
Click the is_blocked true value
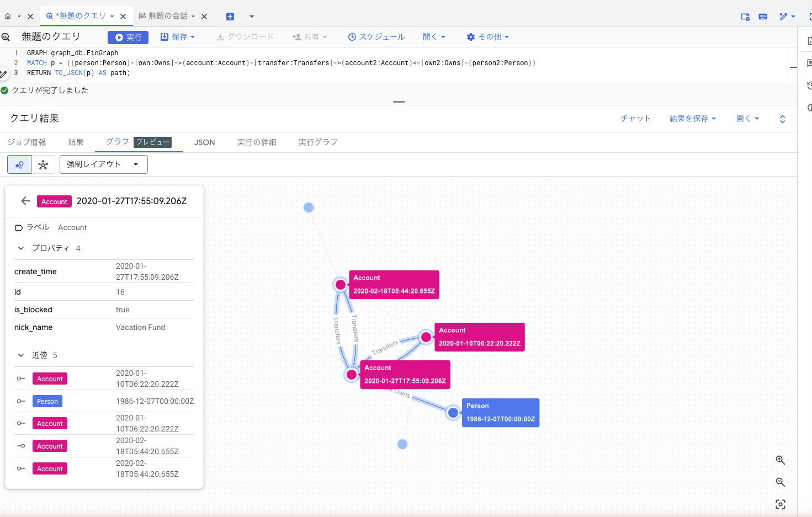(123, 310)
